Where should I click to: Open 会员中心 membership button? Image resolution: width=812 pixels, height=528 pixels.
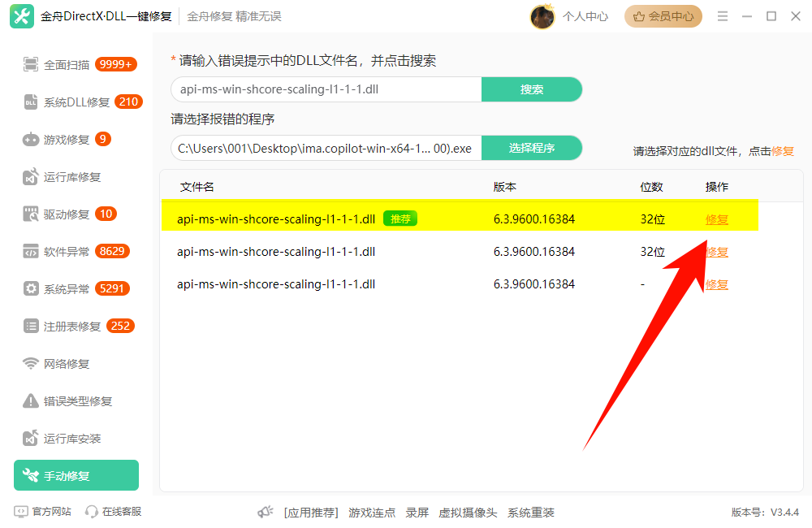(x=663, y=16)
